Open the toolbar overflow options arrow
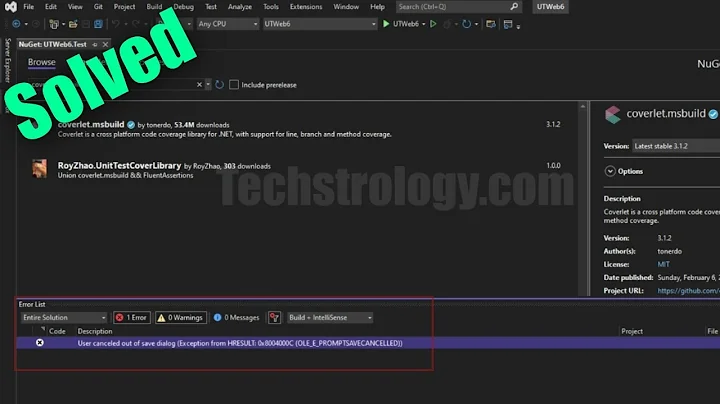The width and height of the screenshot is (720, 404). 518,27
